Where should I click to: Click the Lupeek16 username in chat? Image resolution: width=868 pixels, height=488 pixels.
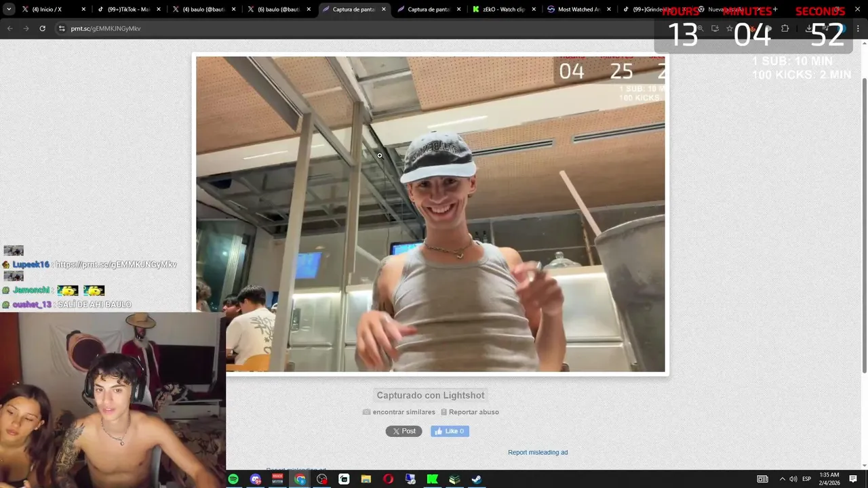(x=31, y=265)
